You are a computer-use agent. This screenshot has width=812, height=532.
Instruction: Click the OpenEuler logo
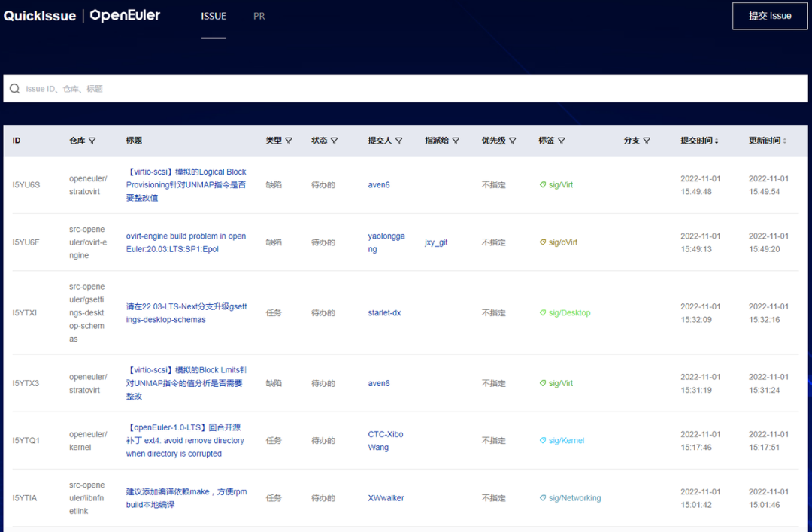(125, 16)
